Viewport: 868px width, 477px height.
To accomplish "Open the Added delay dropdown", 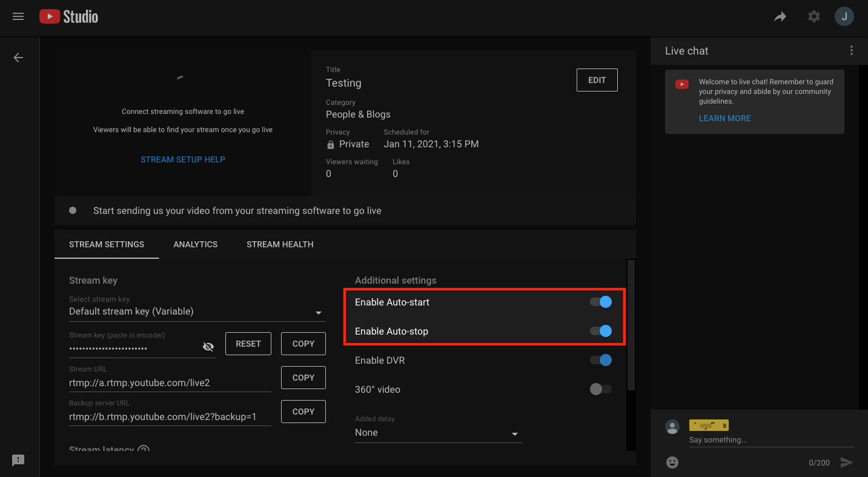I will pos(514,434).
